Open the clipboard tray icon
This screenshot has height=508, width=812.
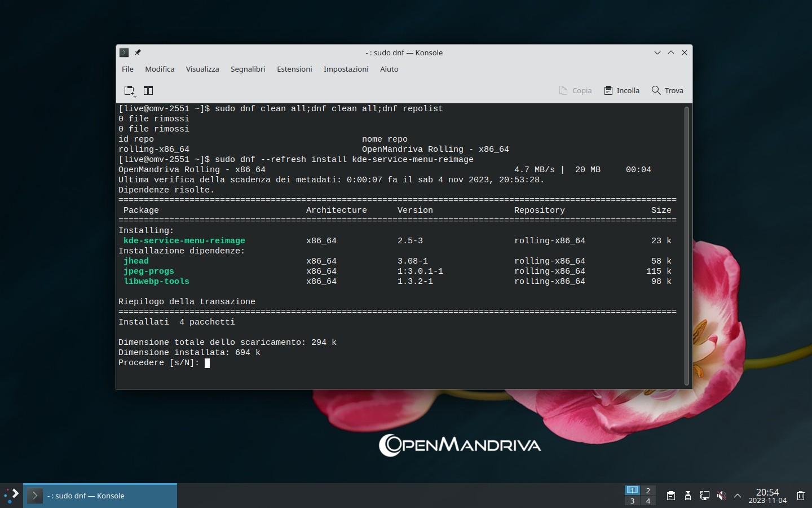click(x=671, y=496)
